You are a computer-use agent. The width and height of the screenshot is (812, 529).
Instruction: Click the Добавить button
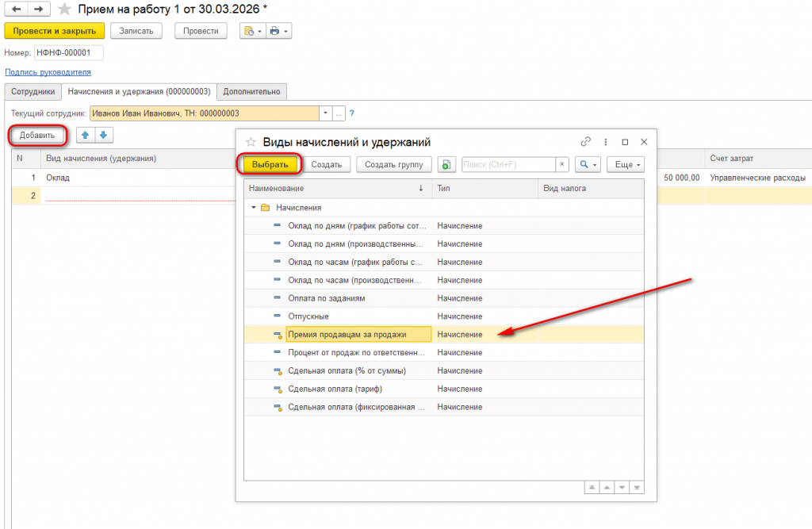tap(37, 136)
